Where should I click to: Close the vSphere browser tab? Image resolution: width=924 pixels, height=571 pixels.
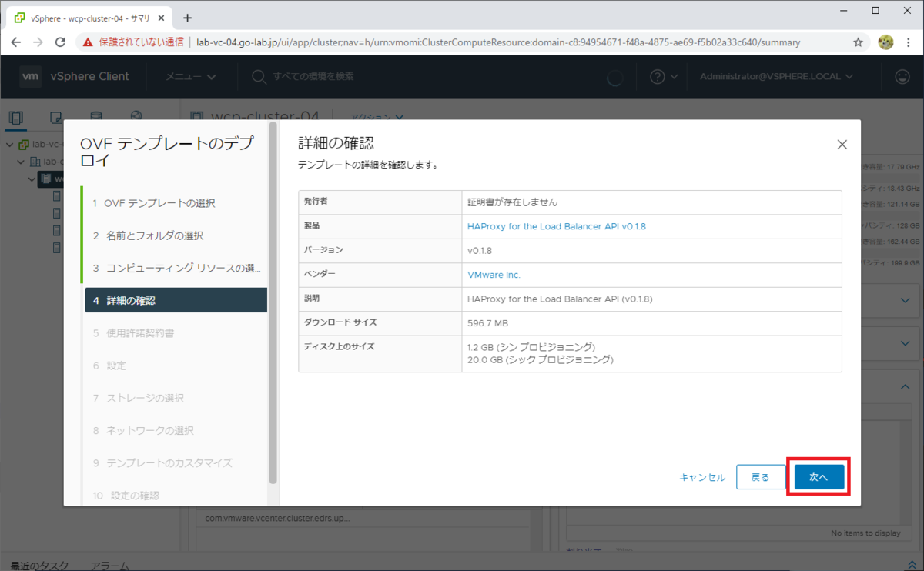click(x=163, y=18)
